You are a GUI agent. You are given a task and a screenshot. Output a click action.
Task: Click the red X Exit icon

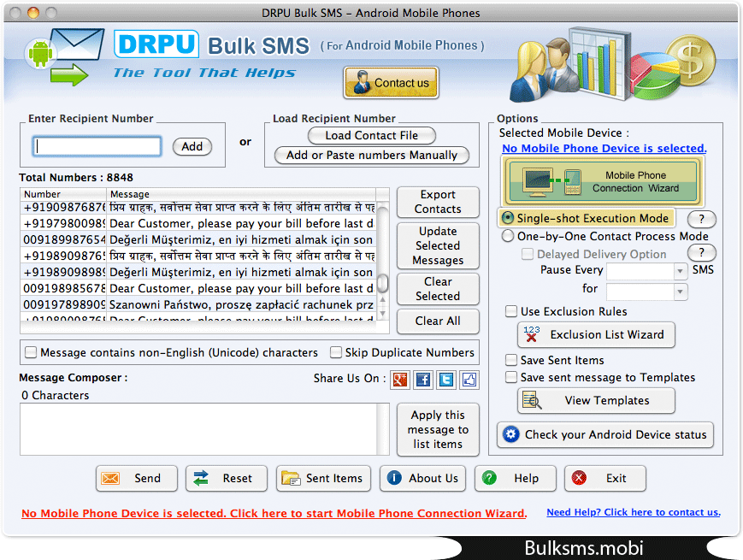coord(579,478)
